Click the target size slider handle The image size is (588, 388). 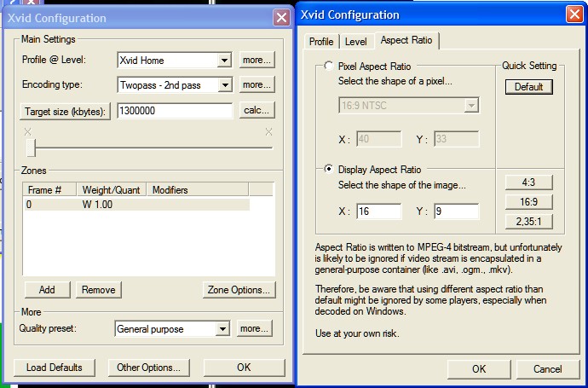31,148
